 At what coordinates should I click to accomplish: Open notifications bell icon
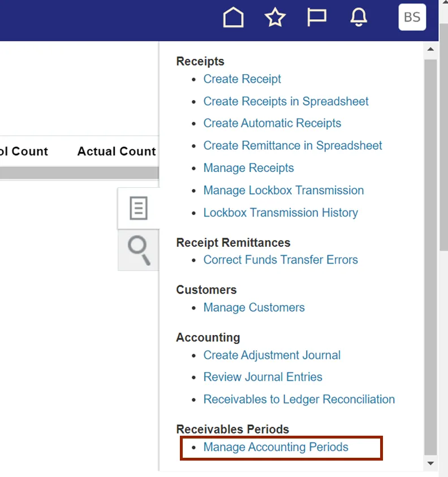[x=359, y=18]
